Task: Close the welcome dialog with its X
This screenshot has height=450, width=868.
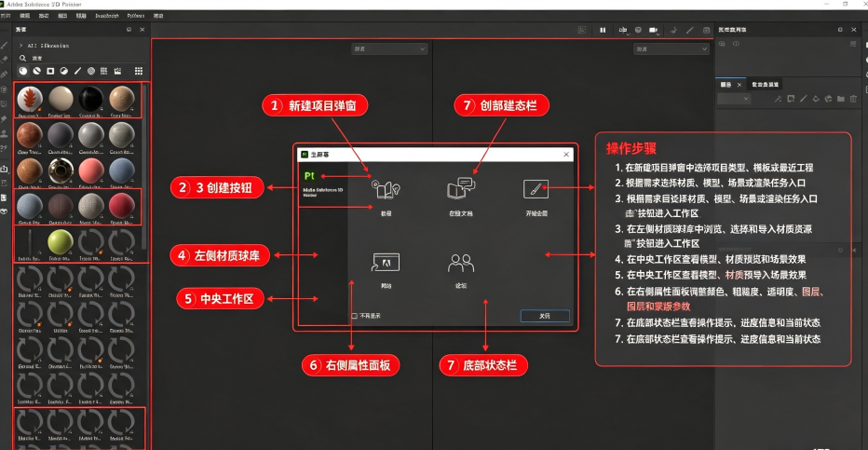Action: click(x=565, y=155)
